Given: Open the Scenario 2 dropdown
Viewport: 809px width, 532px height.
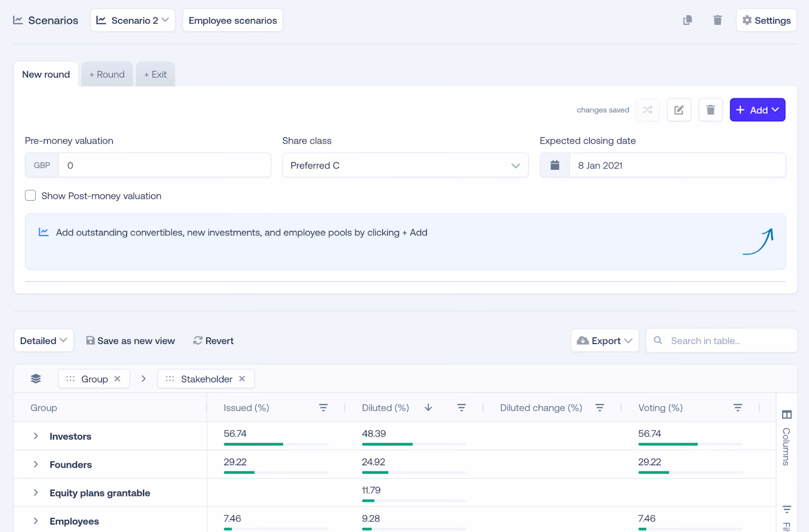Looking at the screenshot, I should (132, 20).
